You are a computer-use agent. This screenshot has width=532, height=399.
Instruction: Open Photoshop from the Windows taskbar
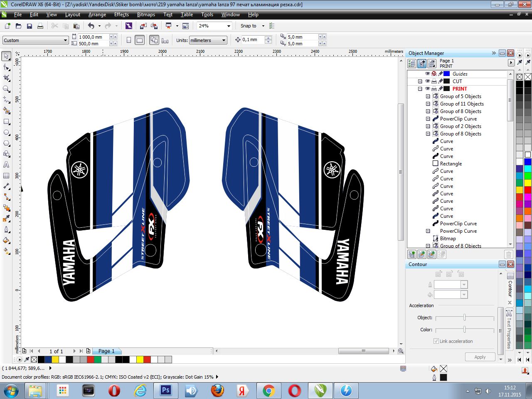pos(165,391)
